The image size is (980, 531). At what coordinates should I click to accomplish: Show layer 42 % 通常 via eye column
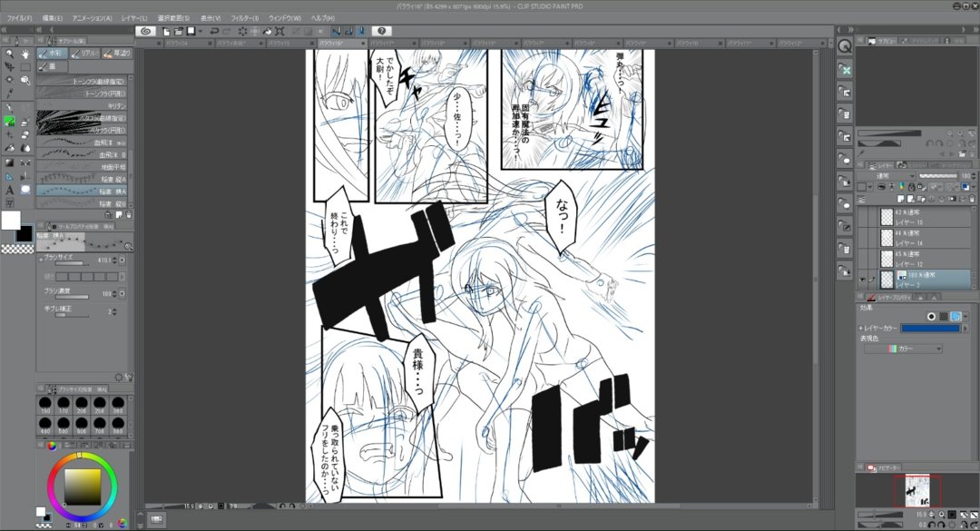863,217
